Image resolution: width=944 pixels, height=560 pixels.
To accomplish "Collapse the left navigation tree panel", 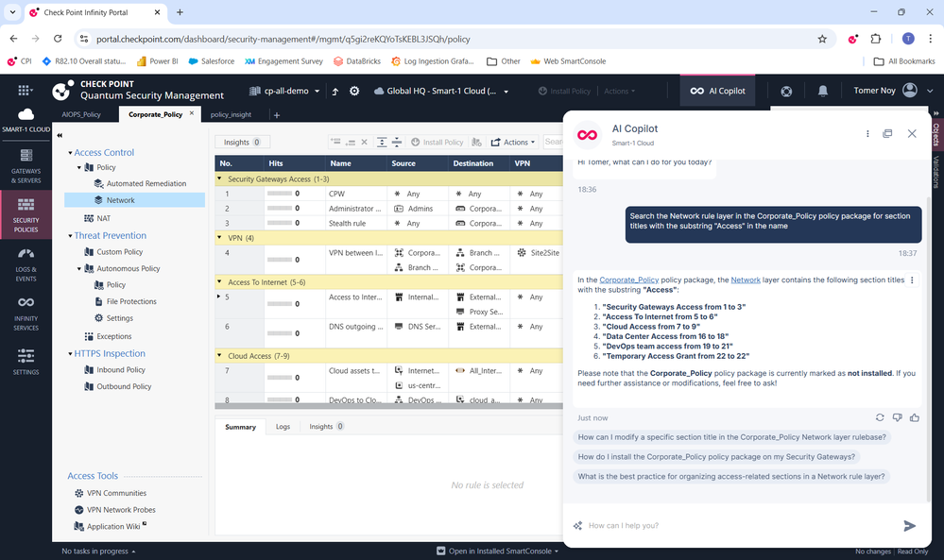I will pos(60,135).
